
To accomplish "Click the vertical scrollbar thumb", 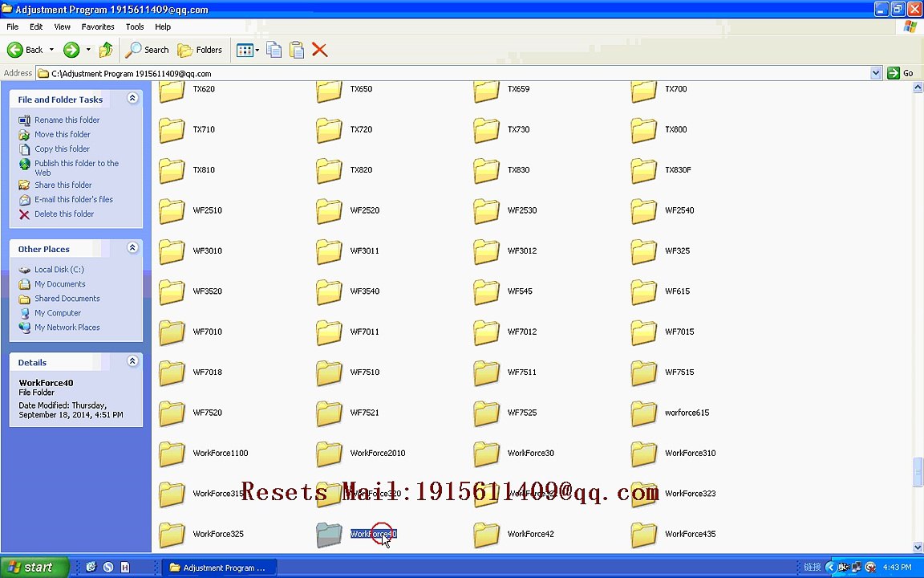I will (918, 472).
